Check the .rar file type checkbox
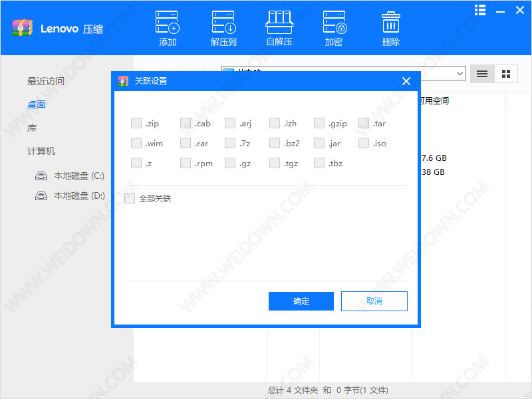This screenshot has width=532, height=399. (186, 143)
